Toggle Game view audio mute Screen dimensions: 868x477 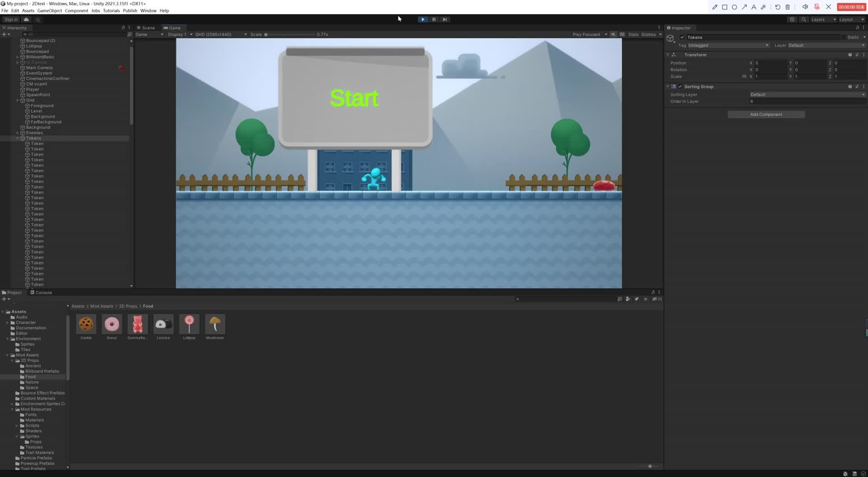coord(613,34)
